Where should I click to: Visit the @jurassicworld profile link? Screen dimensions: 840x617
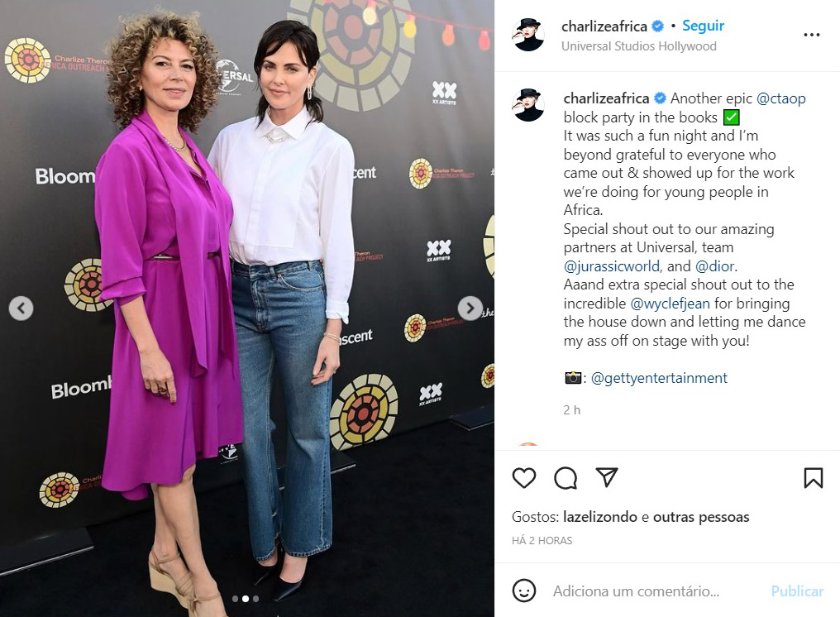click(613, 266)
